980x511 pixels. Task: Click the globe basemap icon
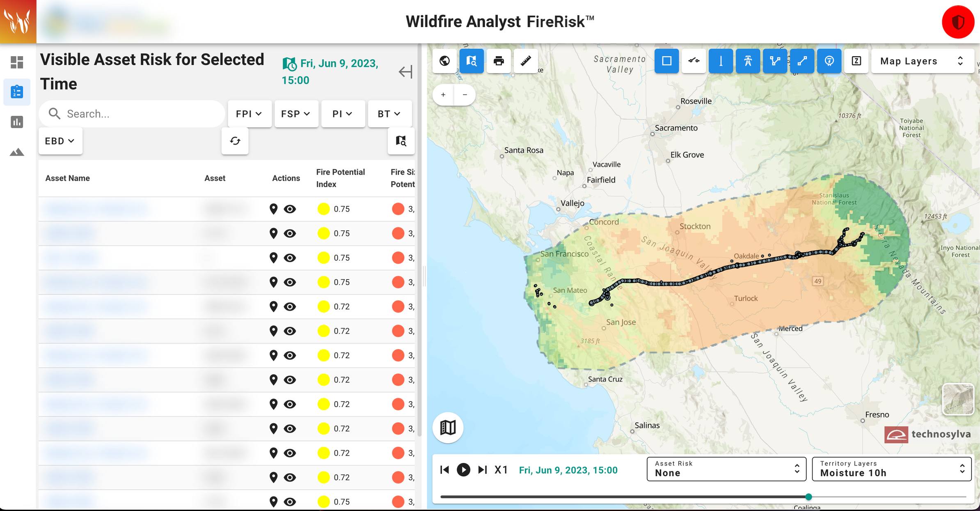(444, 61)
